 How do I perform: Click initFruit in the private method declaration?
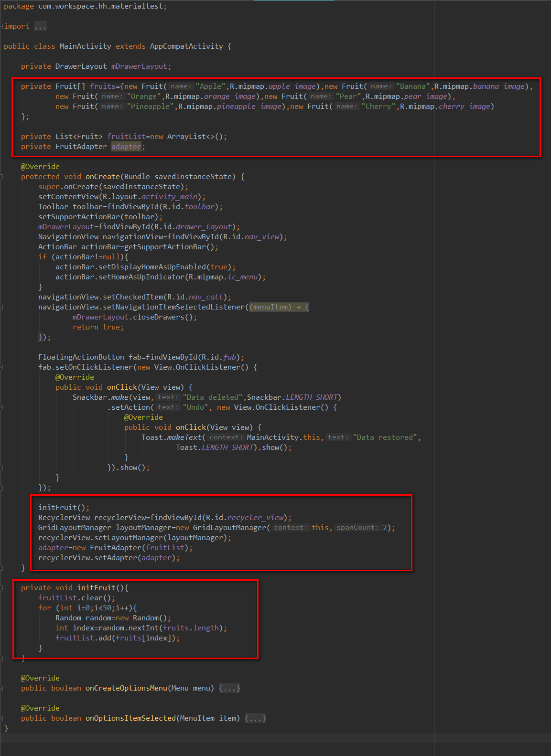coord(97,588)
